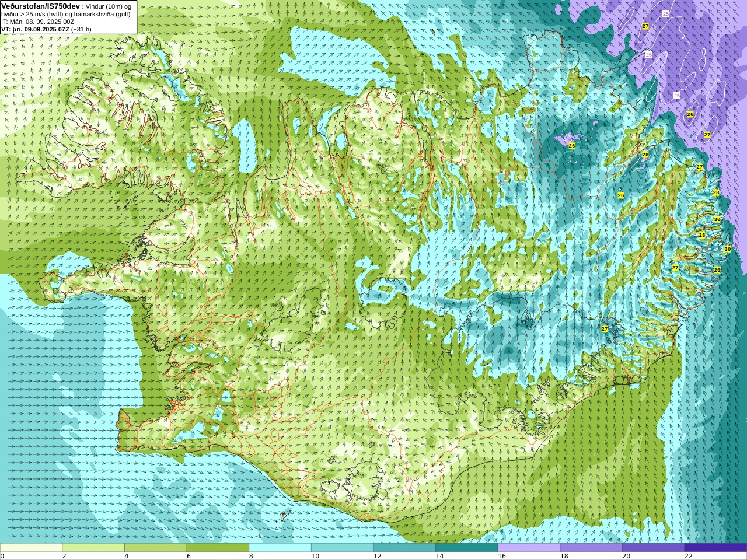
Task: Click the legend tick label 6
Action: click(189, 556)
